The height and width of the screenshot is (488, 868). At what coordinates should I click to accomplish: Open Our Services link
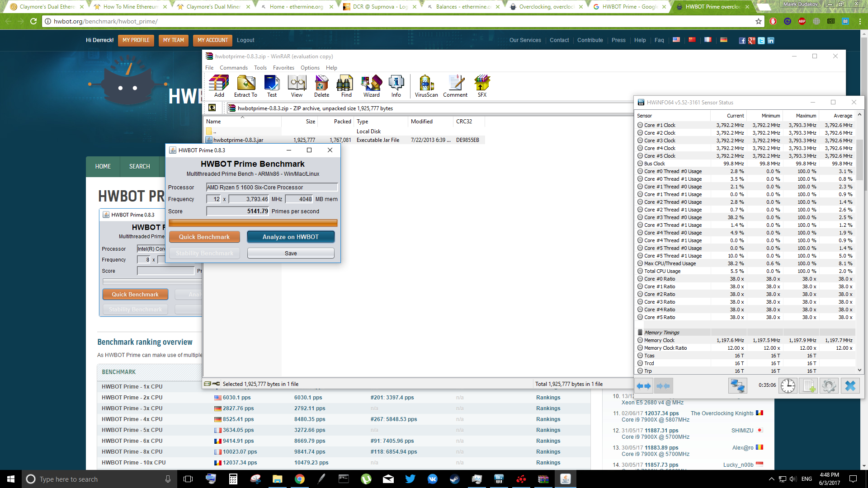pyautogui.click(x=525, y=40)
